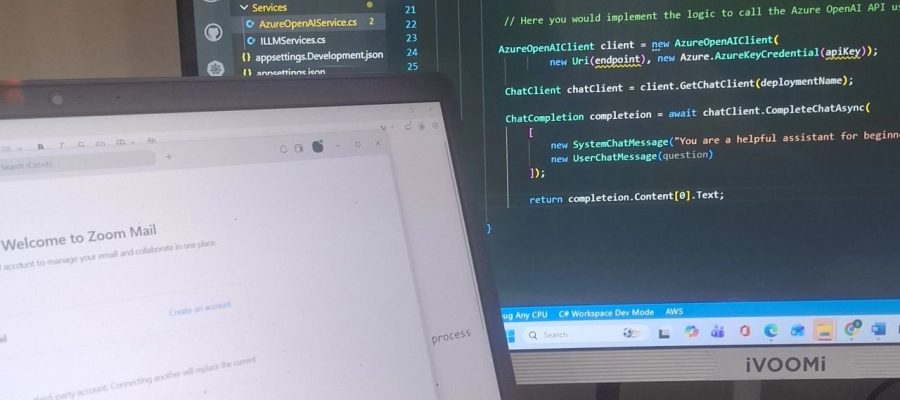900x400 pixels.
Task: Open Microsoft 365 icon on taskbar
Action: pyautogui.click(x=744, y=331)
